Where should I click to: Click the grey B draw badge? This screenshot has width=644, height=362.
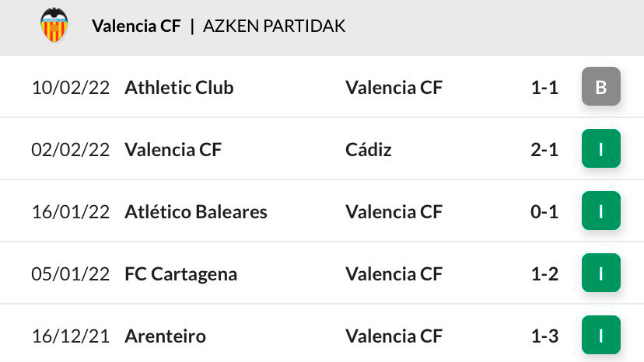tap(601, 86)
